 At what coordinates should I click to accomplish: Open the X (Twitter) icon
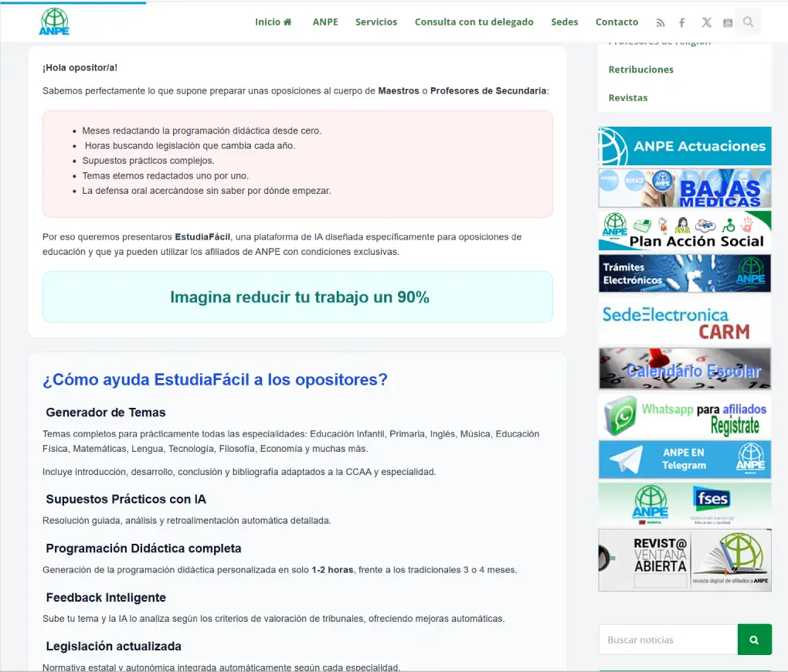[x=707, y=22]
